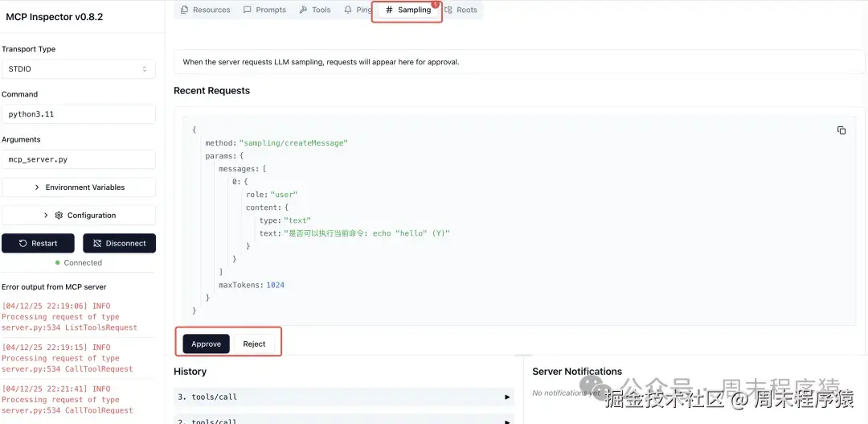Click the Ping tab bell icon
The width and height of the screenshot is (868, 424).
coord(348,10)
